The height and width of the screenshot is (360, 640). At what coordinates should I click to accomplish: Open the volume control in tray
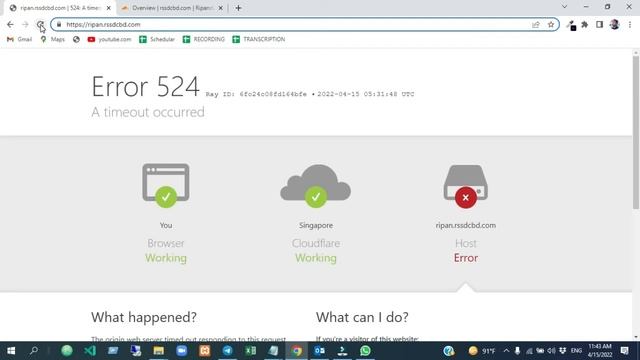[551, 351]
